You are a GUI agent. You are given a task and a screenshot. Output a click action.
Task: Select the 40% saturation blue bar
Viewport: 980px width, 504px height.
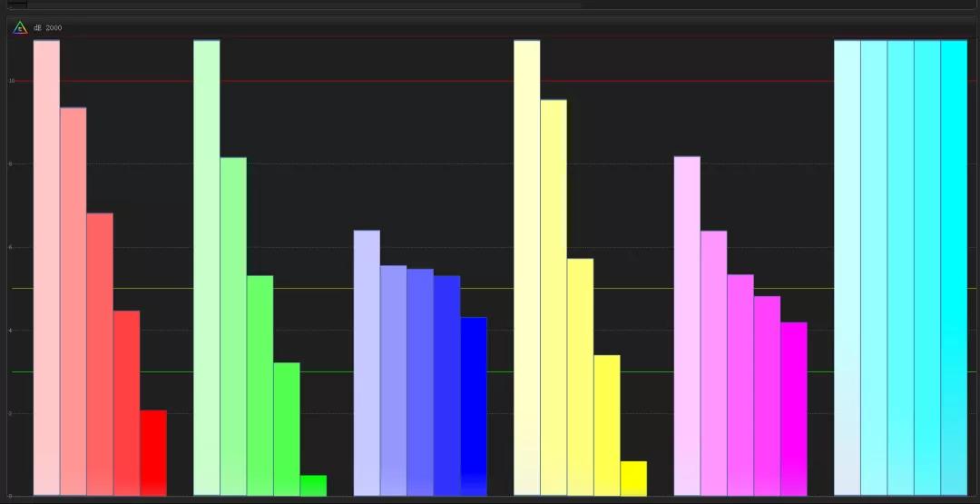393,380
